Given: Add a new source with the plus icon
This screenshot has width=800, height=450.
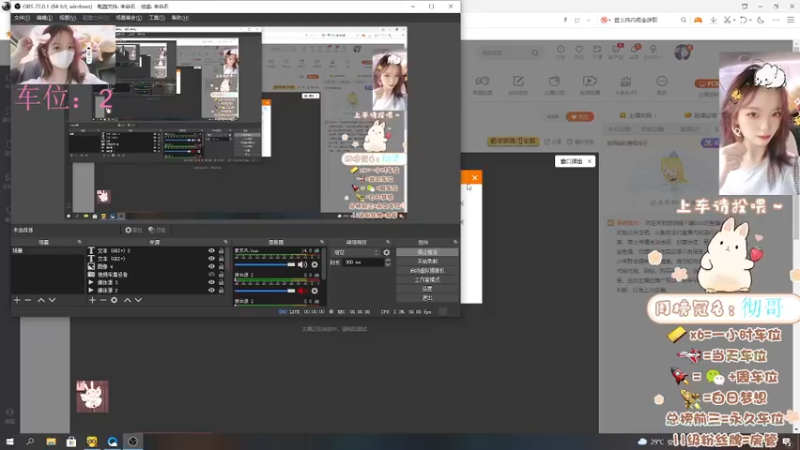Looking at the screenshot, I should coord(92,300).
